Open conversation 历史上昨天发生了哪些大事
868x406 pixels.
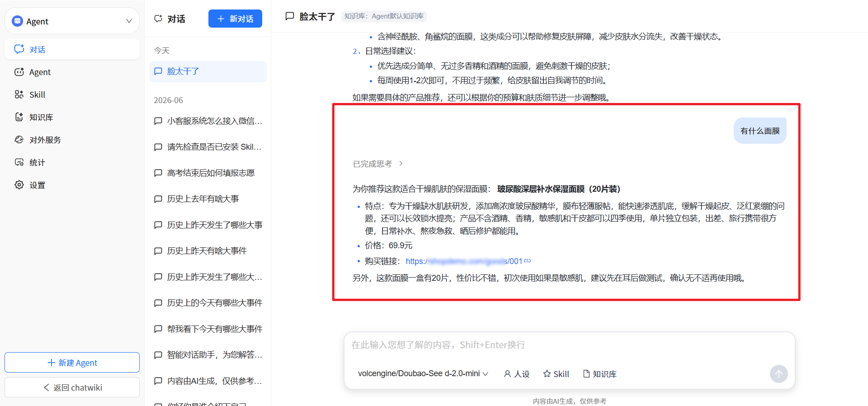[208, 225]
